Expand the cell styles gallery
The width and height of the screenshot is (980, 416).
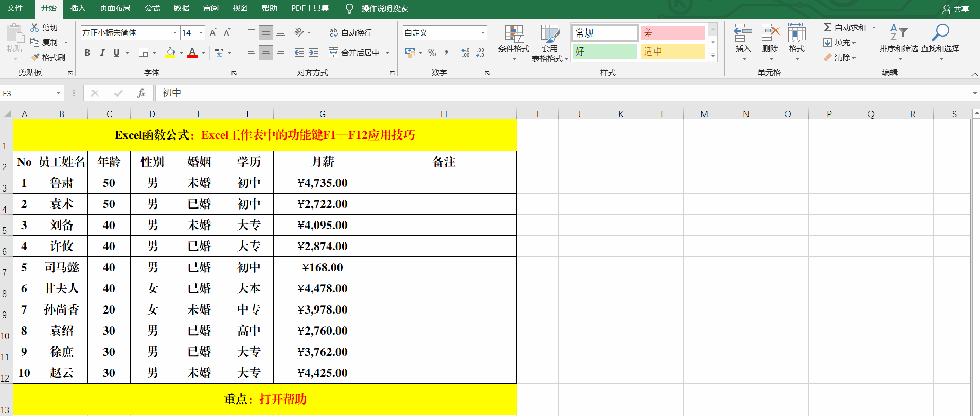[713, 56]
